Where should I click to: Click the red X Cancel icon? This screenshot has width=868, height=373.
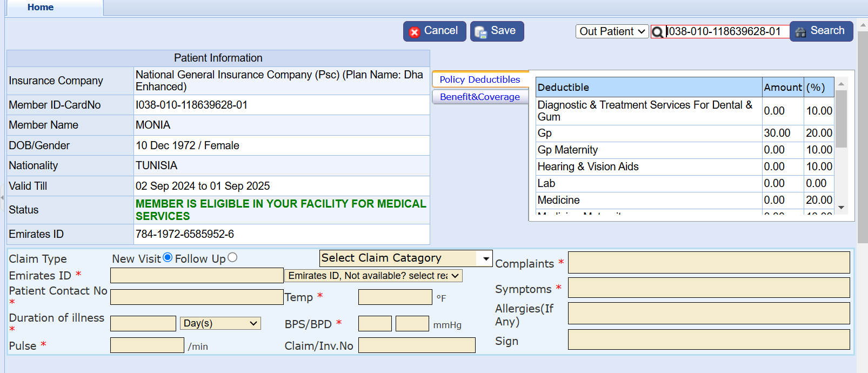(x=415, y=32)
